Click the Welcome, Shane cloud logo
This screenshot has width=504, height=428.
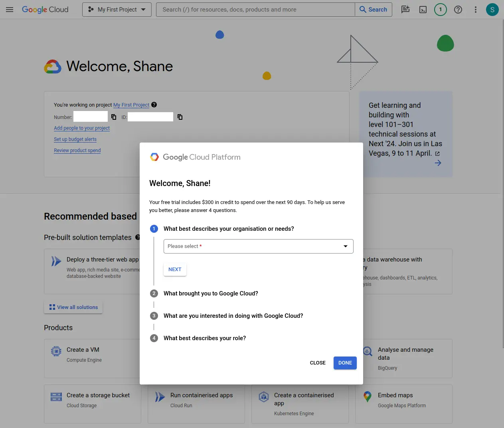point(53,67)
